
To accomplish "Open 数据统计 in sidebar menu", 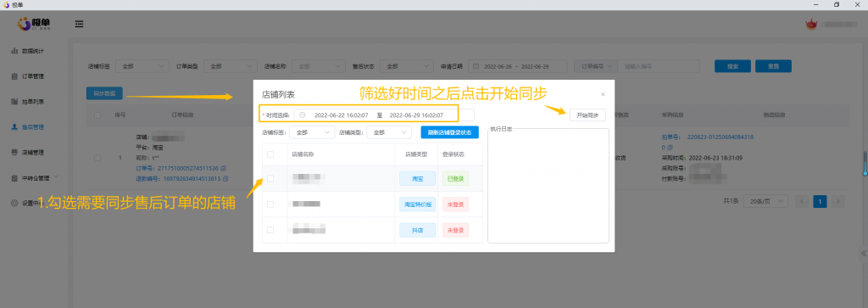I will [x=33, y=51].
